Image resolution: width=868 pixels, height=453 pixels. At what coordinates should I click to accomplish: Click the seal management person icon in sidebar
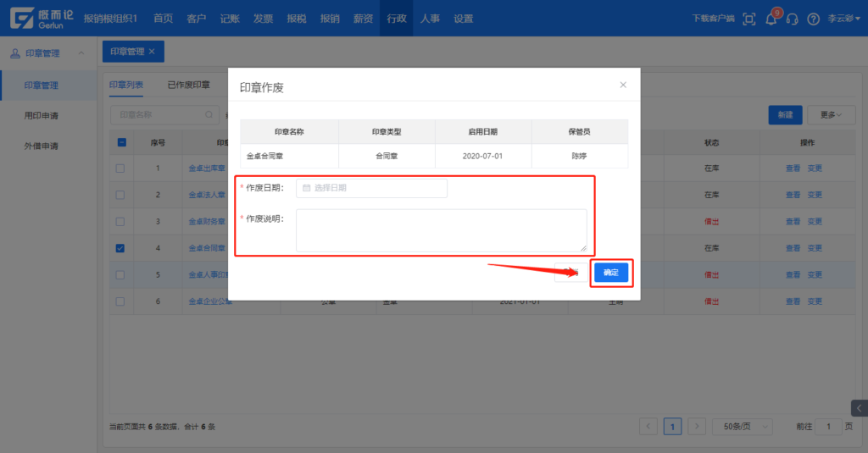15,53
